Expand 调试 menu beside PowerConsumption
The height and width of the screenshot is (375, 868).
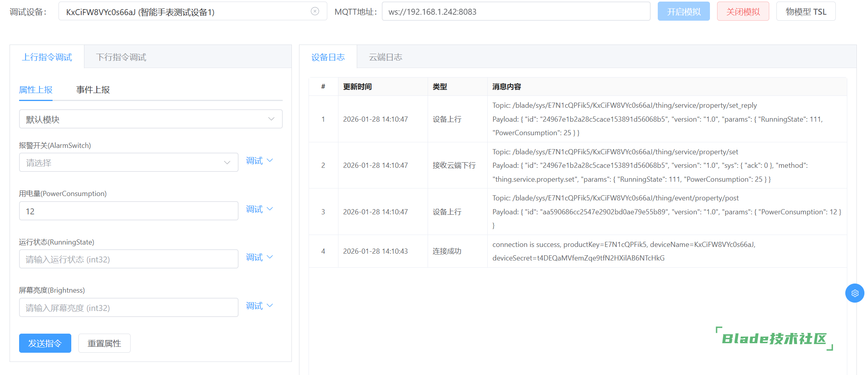259,209
